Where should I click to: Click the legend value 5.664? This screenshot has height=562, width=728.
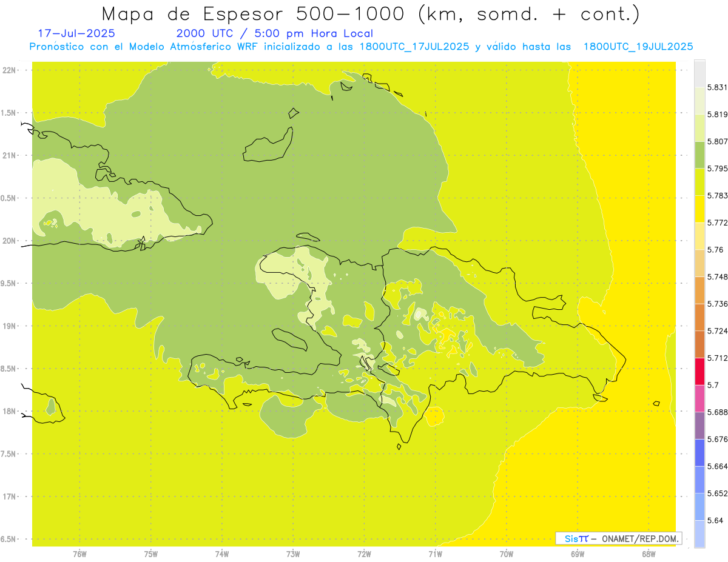pos(718,466)
